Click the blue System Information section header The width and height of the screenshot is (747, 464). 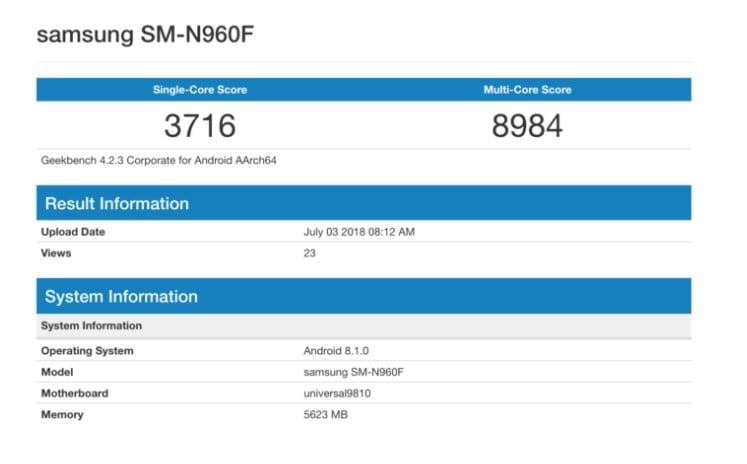[x=121, y=296]
